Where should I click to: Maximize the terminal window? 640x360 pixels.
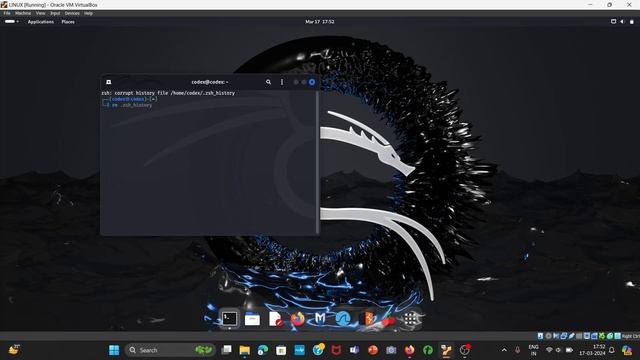(x=304, y=82)
